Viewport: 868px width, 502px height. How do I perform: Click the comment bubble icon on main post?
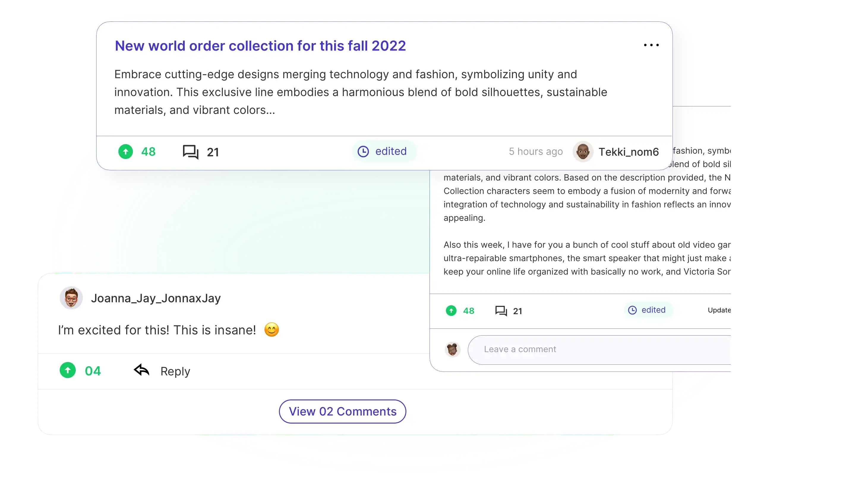pyautogui.click(x=190, y=151)
